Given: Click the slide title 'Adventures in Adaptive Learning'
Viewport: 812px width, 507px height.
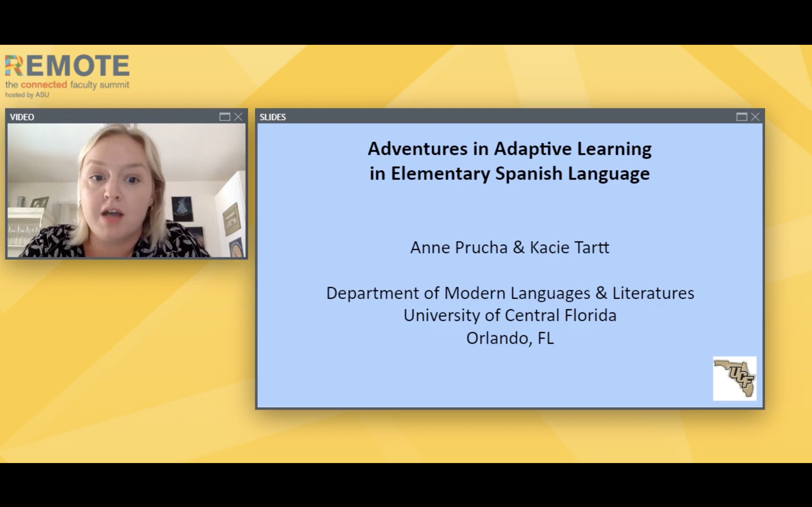Looking at the screenshot, I should (509, 148).
